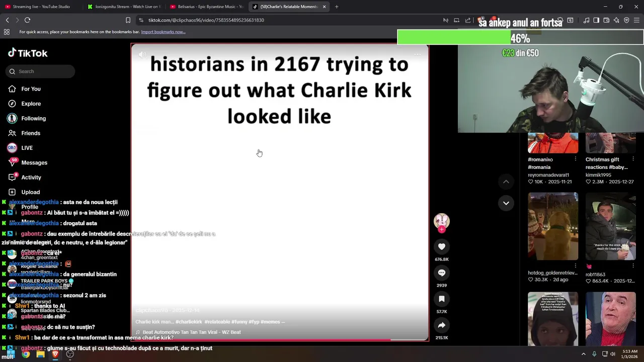Open the reyromanadevarat1 creator link
This screenshot has width=644, height=362.
[548, 175]
